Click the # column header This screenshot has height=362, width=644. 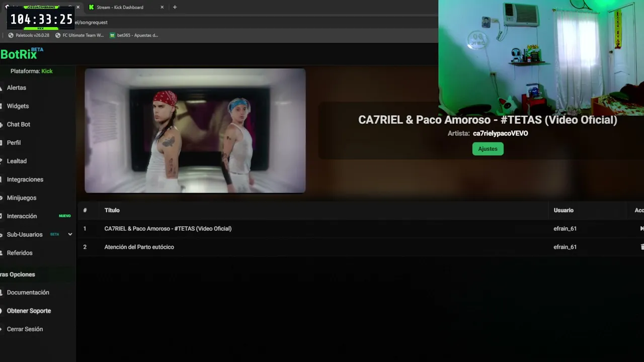coord(85,210)
